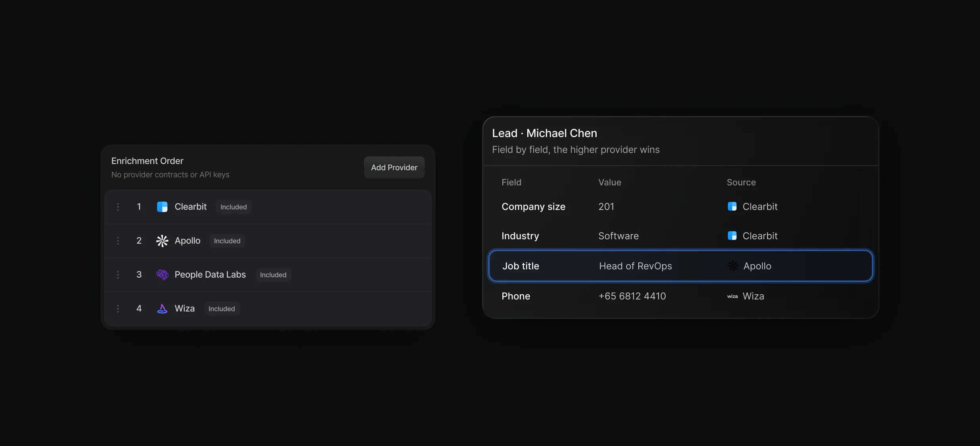Click Wiza source text in Phone row
The width and height of the screenshot is (980, 446).
(753, 296)
